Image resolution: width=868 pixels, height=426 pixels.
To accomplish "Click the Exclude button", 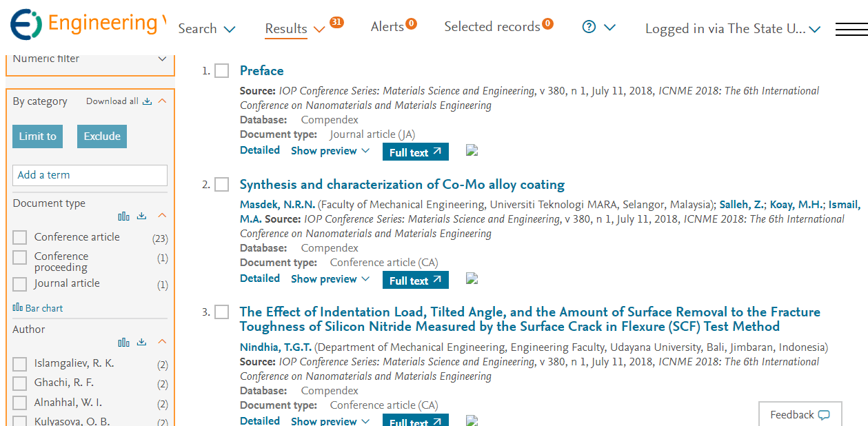I will pyautogui.click(x=102, y=136).
